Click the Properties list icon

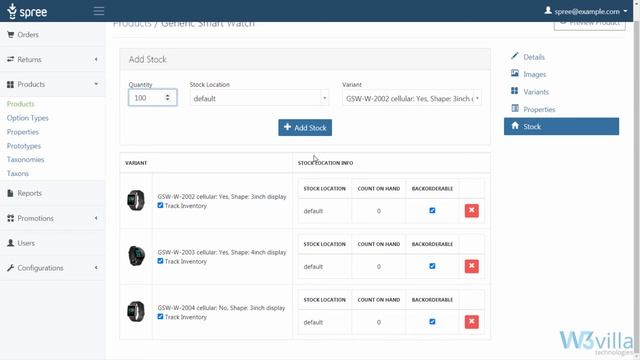click(515, 109)
